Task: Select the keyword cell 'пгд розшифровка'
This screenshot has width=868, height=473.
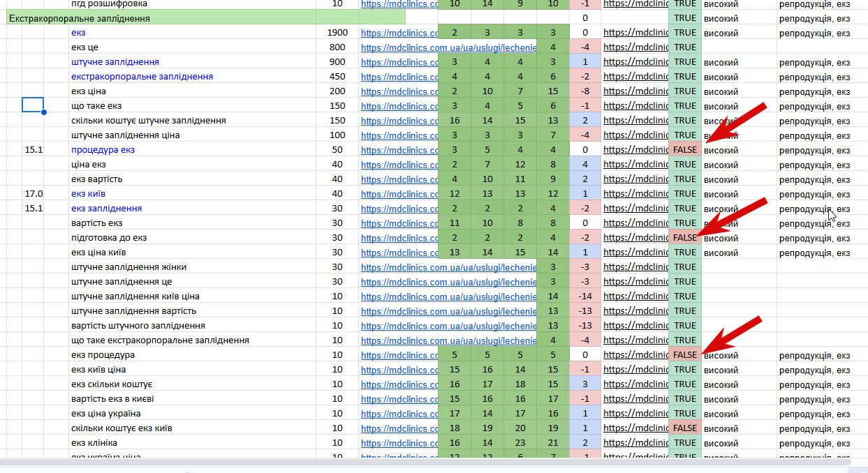Action: (193, 3)
